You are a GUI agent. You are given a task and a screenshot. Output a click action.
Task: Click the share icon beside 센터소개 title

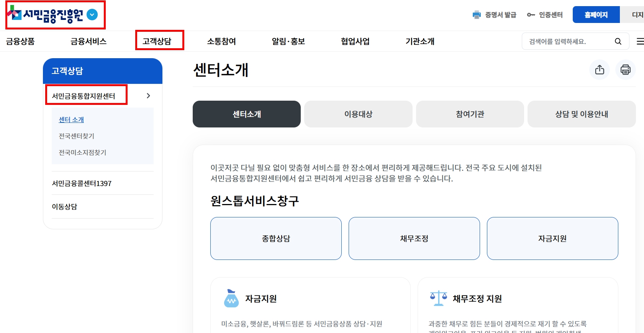tap(600, 70)
